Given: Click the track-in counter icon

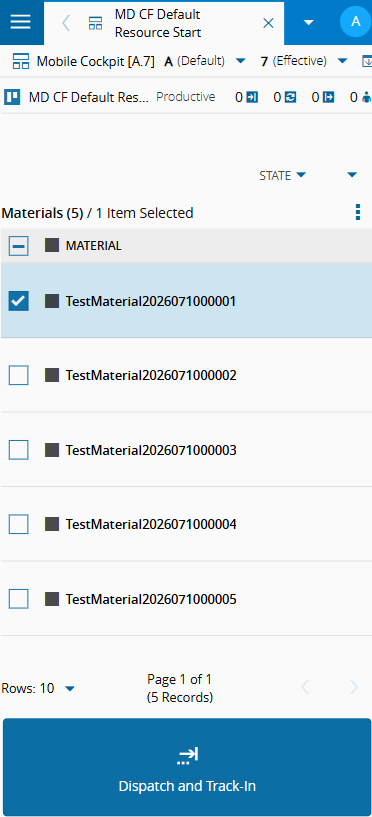Looking at the screenshot, I should tap(252, 97).
